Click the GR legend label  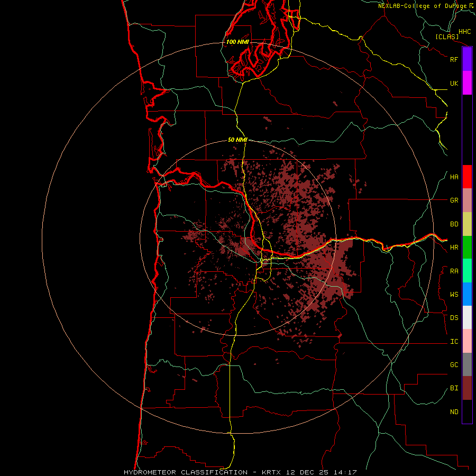pyautogui.click(x=454, y=200)
